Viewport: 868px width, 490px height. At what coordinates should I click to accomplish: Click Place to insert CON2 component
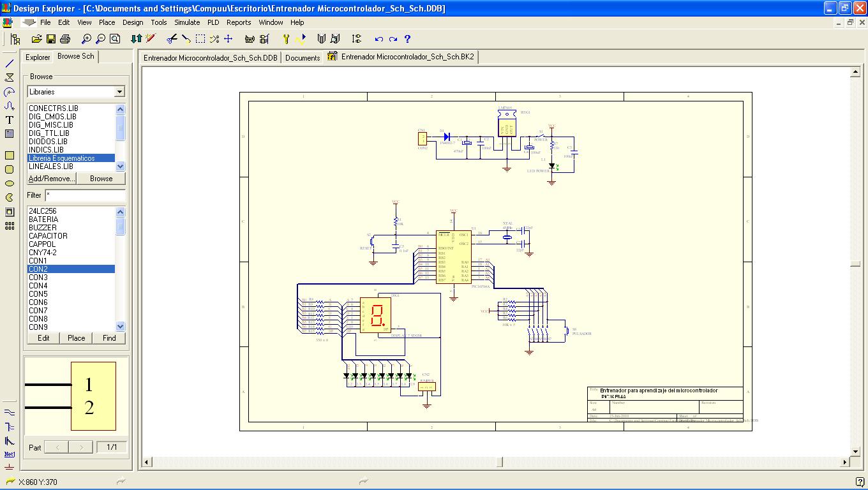coord(76,338)
